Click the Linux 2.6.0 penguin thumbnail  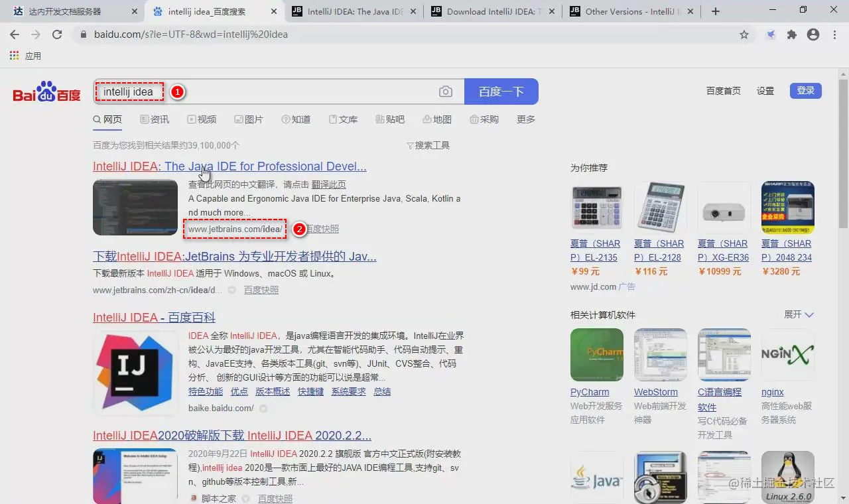pos(788,477)
